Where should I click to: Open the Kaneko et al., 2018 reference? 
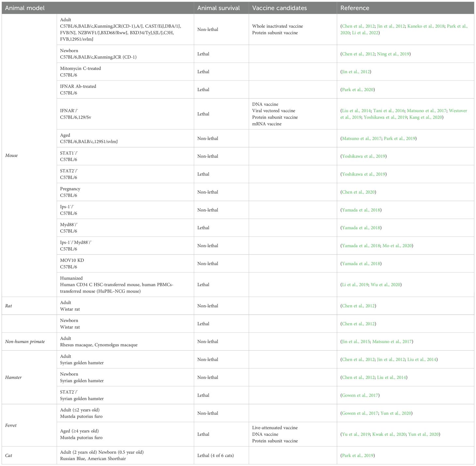(426, 26)
